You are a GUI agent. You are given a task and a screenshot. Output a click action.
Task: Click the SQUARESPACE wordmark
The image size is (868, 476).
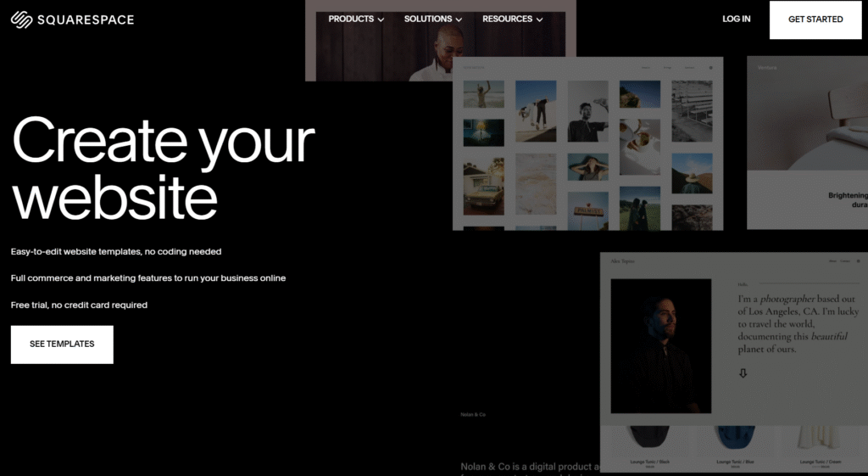click(x=86, y=20)
